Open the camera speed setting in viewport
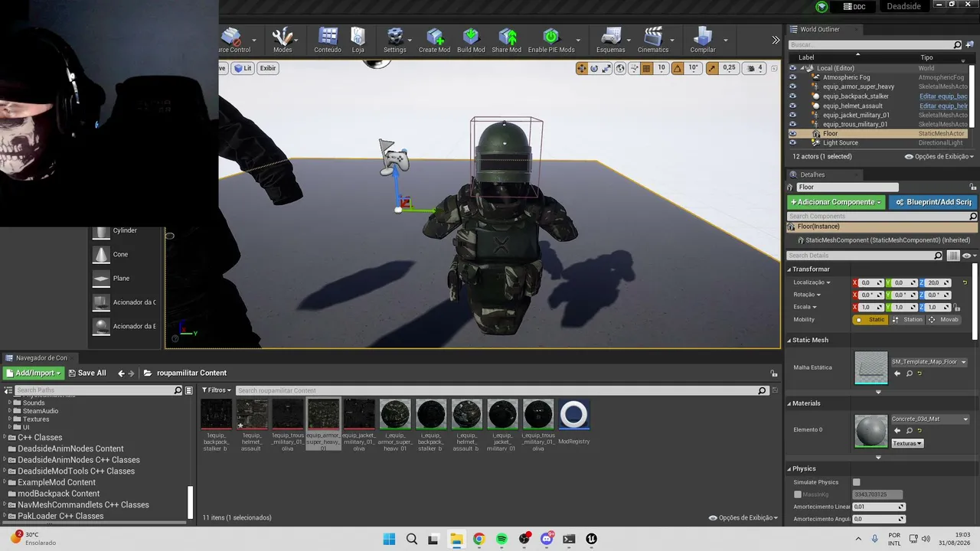 click(x=756, y=68)
